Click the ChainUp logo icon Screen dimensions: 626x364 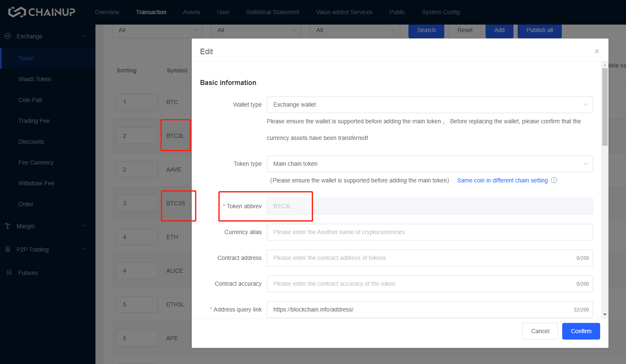[17, 12]
